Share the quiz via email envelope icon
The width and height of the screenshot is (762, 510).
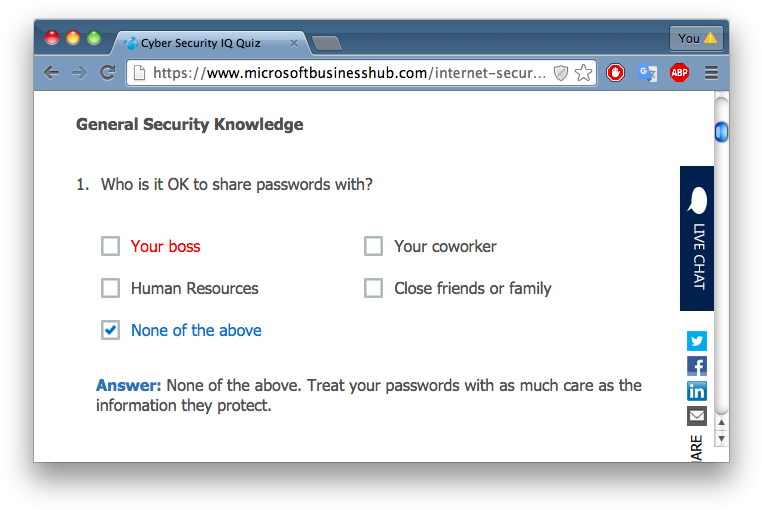(696, 416)
